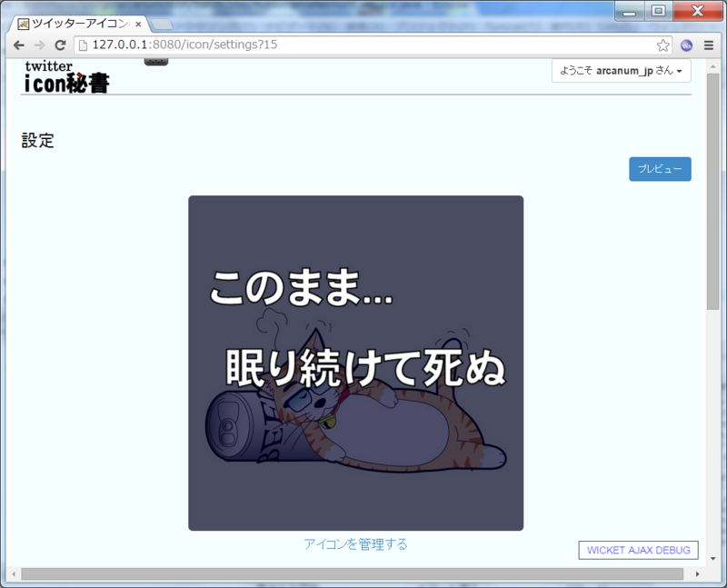Viewport: 727px width, 588px height.
Task: Open a new browser tab
Action: click(x=162, y=25)
